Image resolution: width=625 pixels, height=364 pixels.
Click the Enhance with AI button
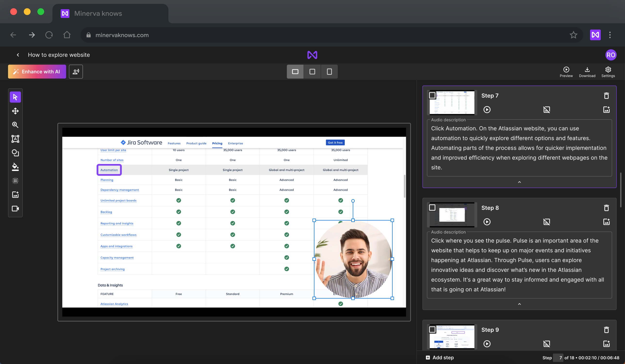pyautogui.click(x=37, y=71)
